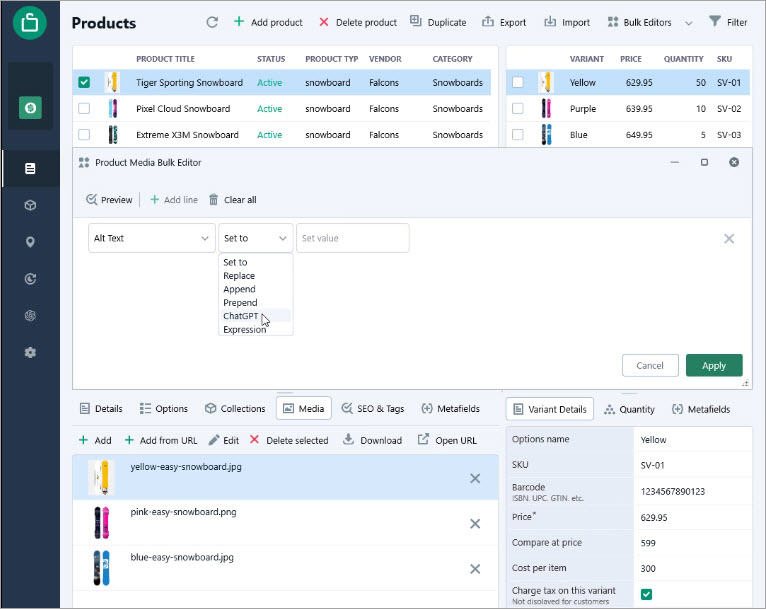Click Edit pencil in media toolbar
This screenshot has height=609, width=766.
click(224, 440)
